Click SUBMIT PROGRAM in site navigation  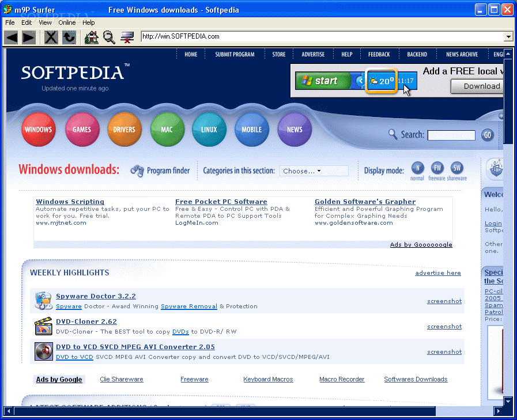[235, 54]
